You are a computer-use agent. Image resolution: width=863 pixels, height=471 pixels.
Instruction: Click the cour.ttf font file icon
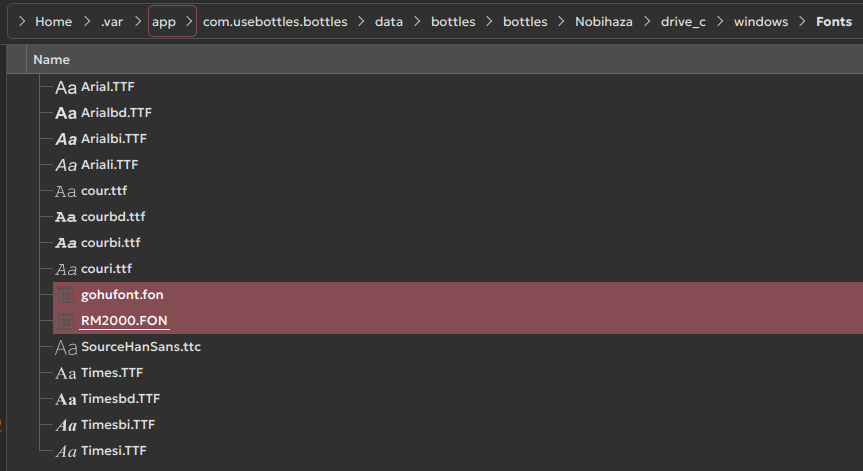pos(66,191)
